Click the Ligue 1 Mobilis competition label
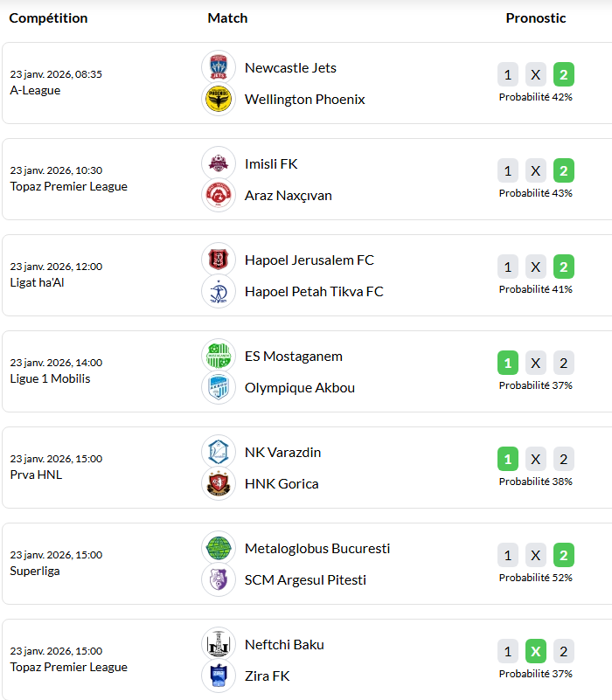The height and width of the screenshot is (700, 612). [50, 378]
